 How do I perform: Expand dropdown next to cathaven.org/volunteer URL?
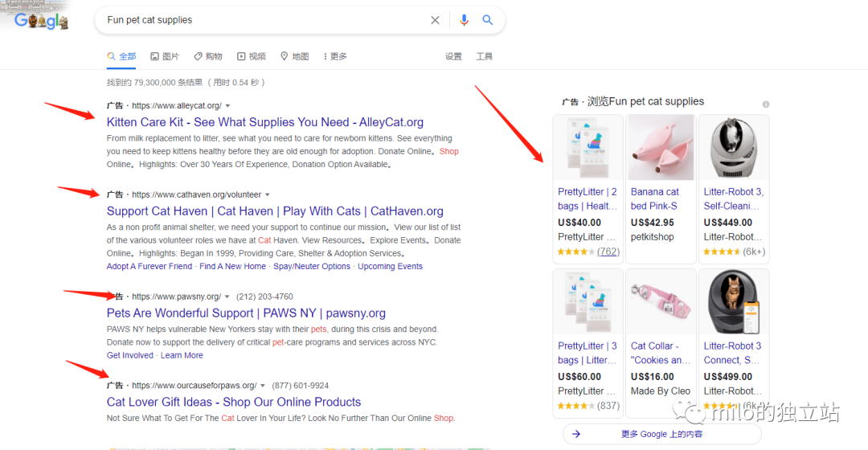pos(268,194)
